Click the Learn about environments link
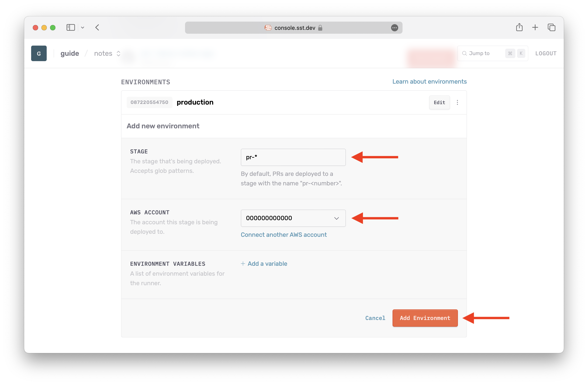Screen dimensions: 588x385 [x=429, y=81]
